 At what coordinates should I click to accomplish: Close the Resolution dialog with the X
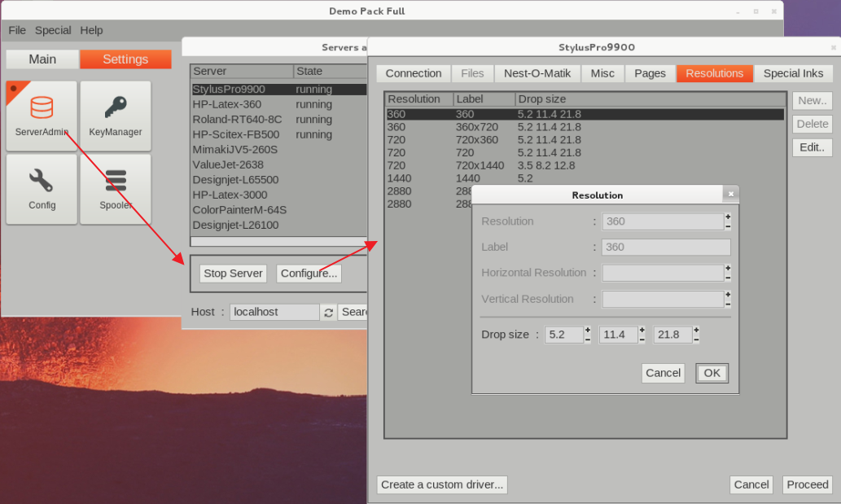pyautogui.click(x=730, y=194)
